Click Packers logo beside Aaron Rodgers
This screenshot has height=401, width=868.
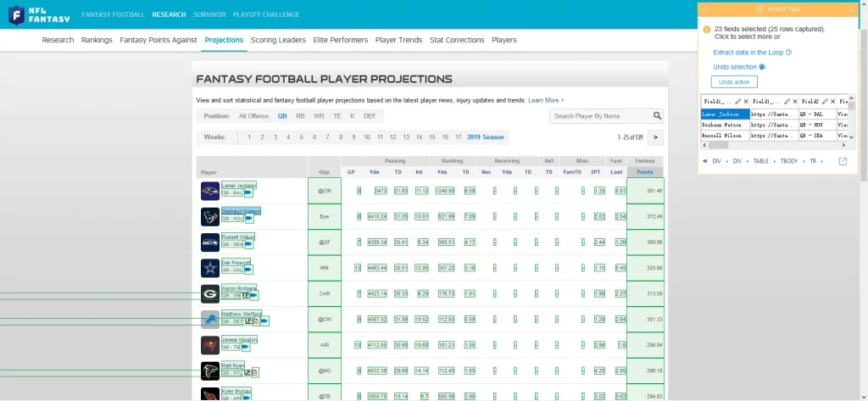[210, 294]
